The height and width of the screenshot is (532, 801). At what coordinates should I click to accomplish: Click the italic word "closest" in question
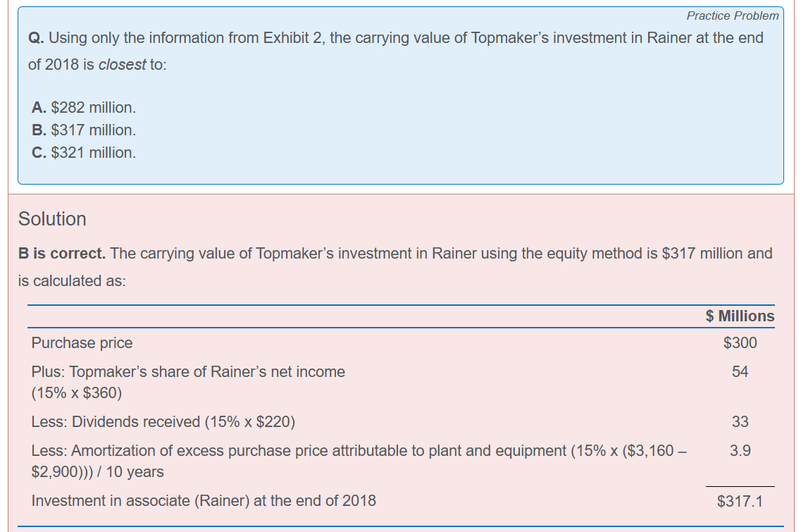pos(122,65)
